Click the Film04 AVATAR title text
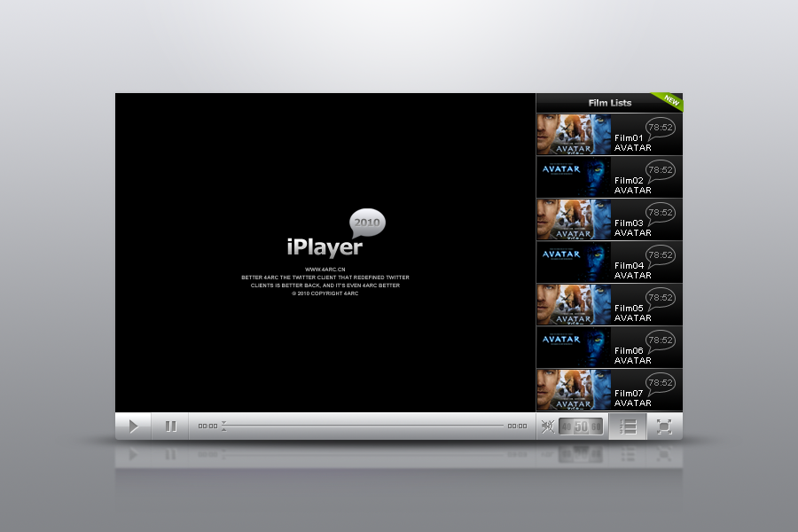The width and height of the screenshot is (798, 532). click(x=632, y=270)
